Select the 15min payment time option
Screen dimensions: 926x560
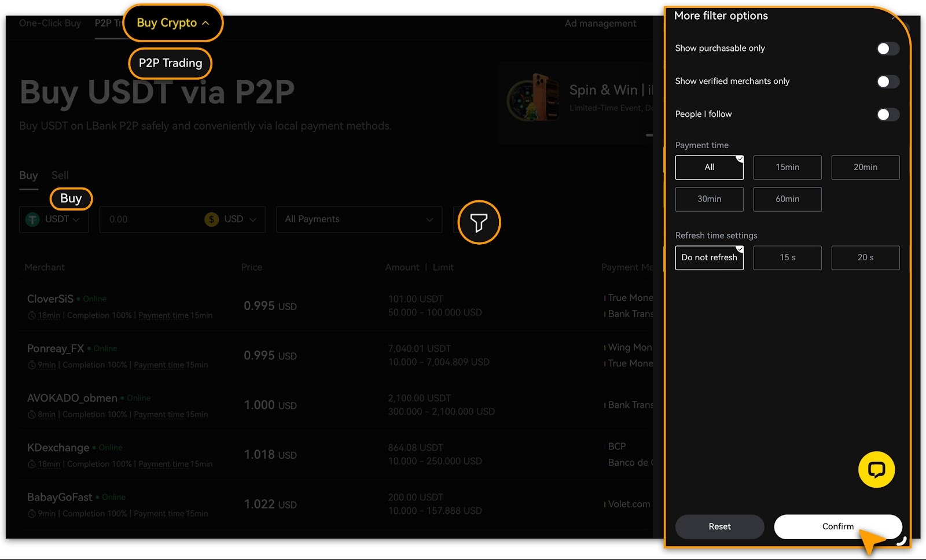787,167
